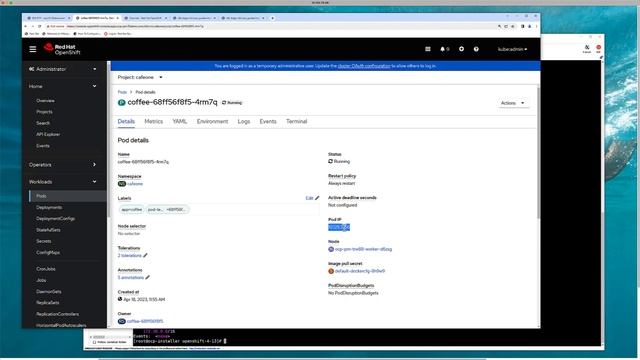Viewport: 640px width, 360px height.
Task: Click the Running status badge by pod title
Action: [x=232, y=103]
